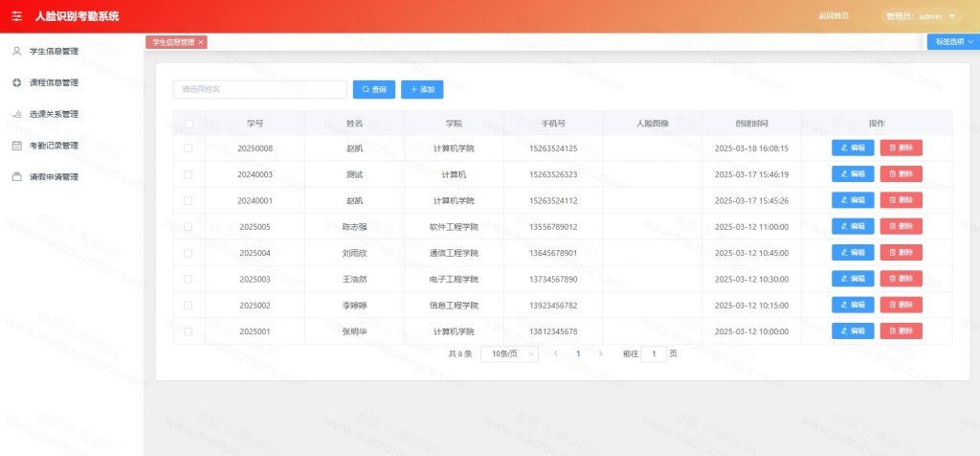Tick the checkbox for 王浩然's row
The image size is (980, 456).
pyautogui.click(x=189, y=279)
